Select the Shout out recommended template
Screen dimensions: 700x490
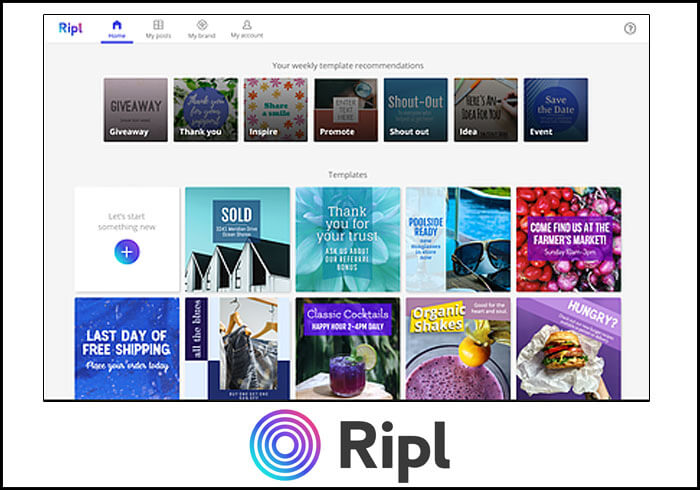tap(416, 110)
